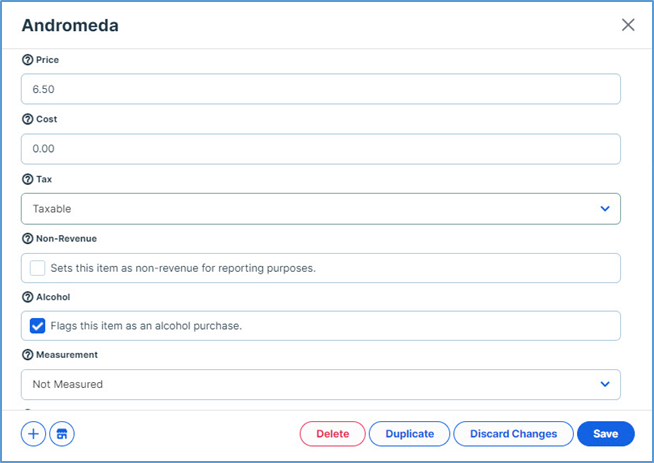The image size is (654, 463).
Task: Click the Duplicate button
Action: point(409,434)
